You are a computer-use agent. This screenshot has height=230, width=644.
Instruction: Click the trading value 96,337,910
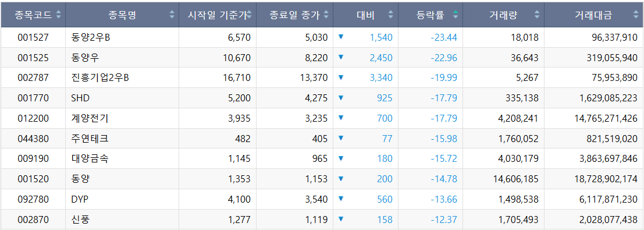coord(615,38)
